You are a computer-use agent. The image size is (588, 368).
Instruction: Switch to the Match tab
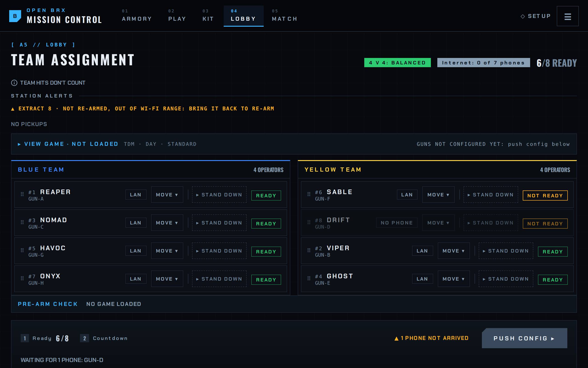[285, 16]
